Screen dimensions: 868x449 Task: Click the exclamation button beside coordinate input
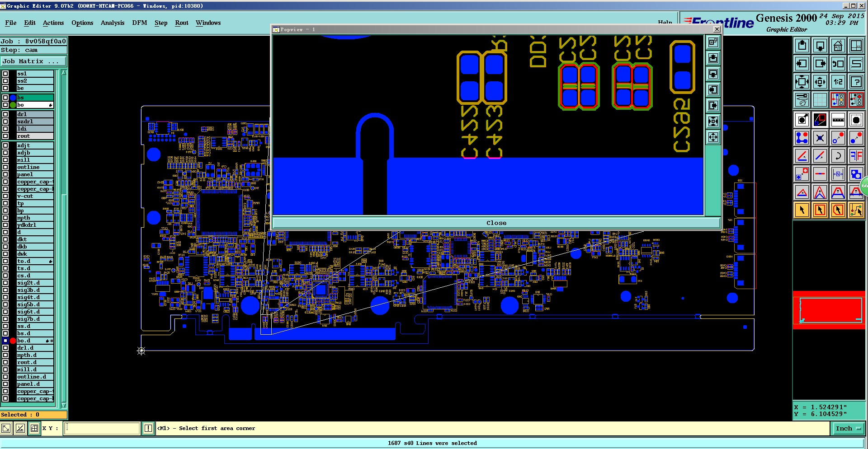[148, 428]
